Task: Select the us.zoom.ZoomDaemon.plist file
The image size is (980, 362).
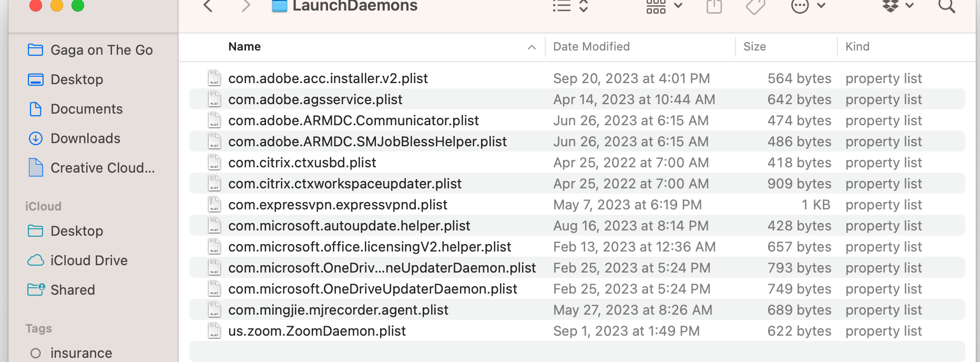Action: click(x=317, y=331)
